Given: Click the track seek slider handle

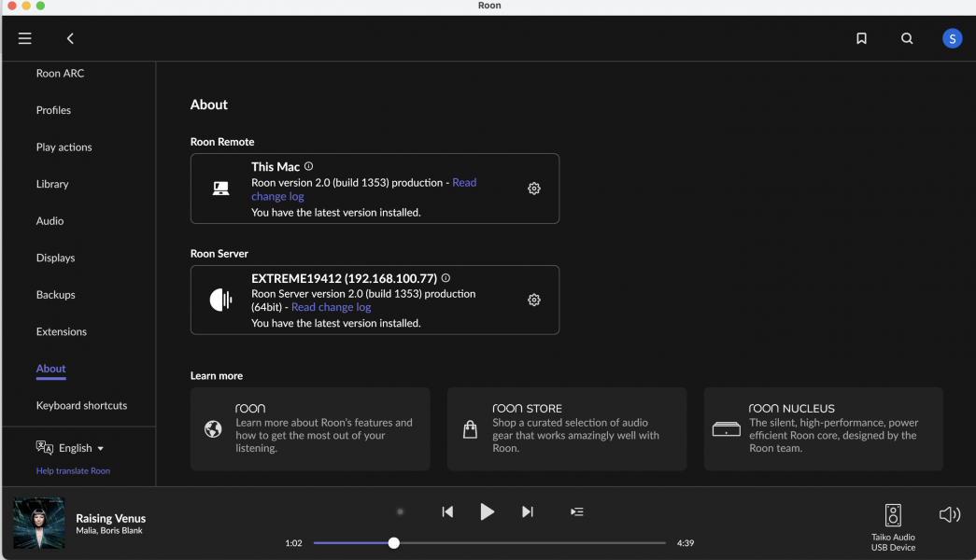Looking at the screenshot, I should pyautogui.click(x=393, y=543).
